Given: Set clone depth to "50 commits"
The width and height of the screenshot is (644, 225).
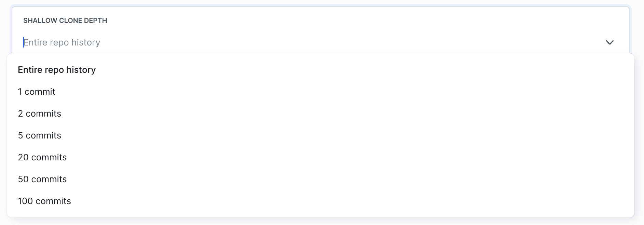Looking at the screenshot, I should (42, 179).
